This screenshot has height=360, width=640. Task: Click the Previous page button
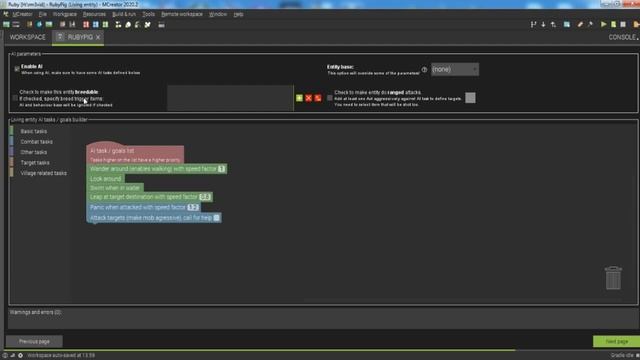[34, 341]
